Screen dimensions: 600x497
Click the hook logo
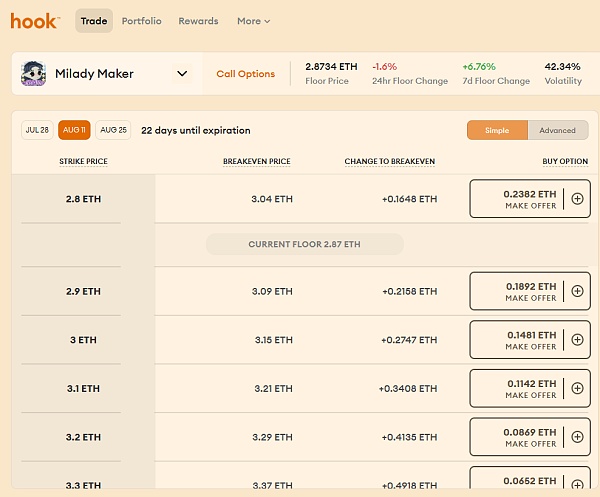(x=34, y=21)
